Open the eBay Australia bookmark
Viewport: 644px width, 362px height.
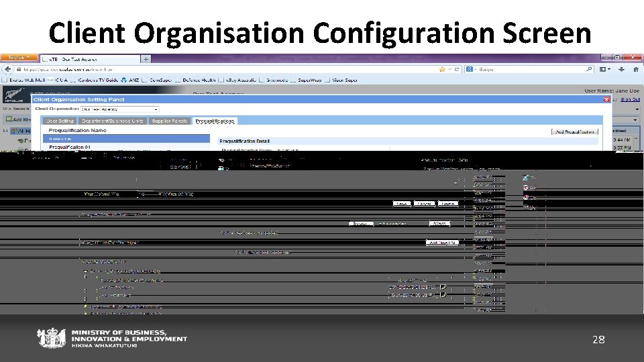pyautogui.click(x=237, y=80)
